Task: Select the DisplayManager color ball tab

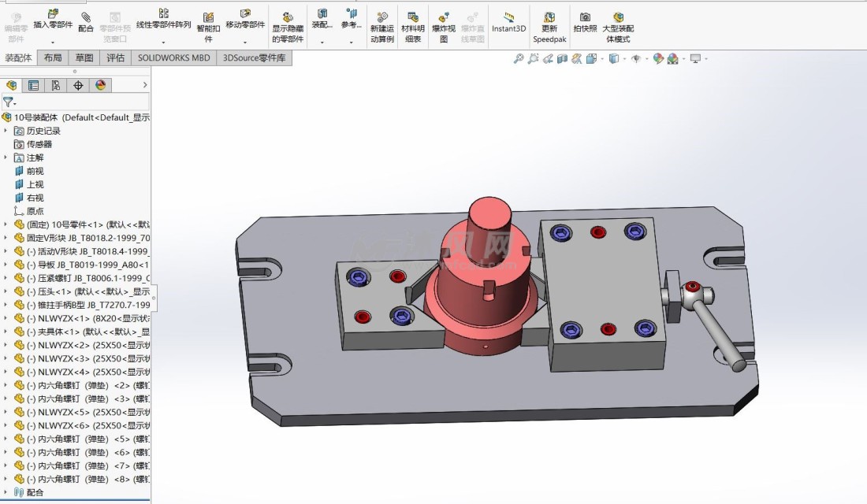Action: pos(100,85)
